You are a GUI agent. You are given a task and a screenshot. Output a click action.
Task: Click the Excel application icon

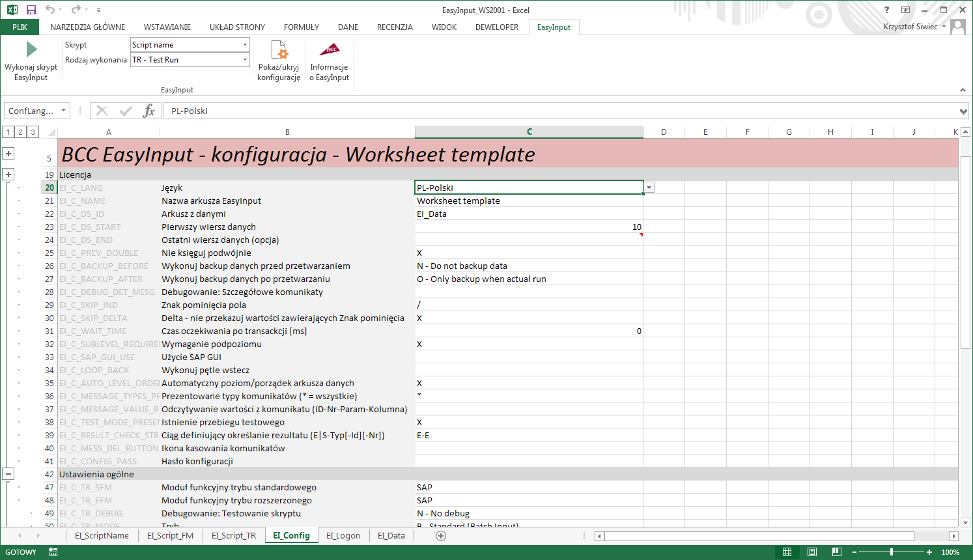click(12, 10)
